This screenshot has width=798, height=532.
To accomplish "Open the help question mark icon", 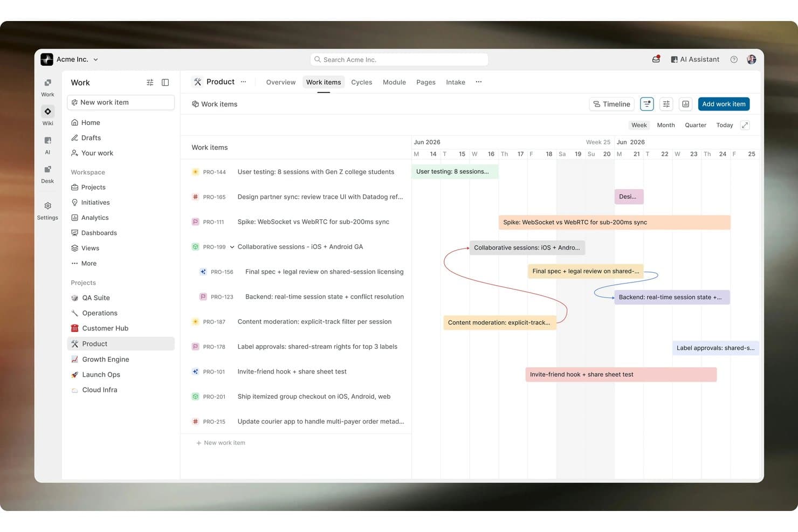I will (734, 59).
